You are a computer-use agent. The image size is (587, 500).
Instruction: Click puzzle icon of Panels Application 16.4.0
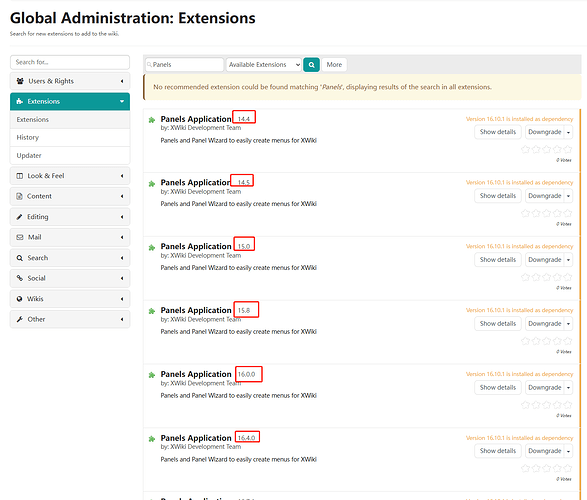[152, 439]
